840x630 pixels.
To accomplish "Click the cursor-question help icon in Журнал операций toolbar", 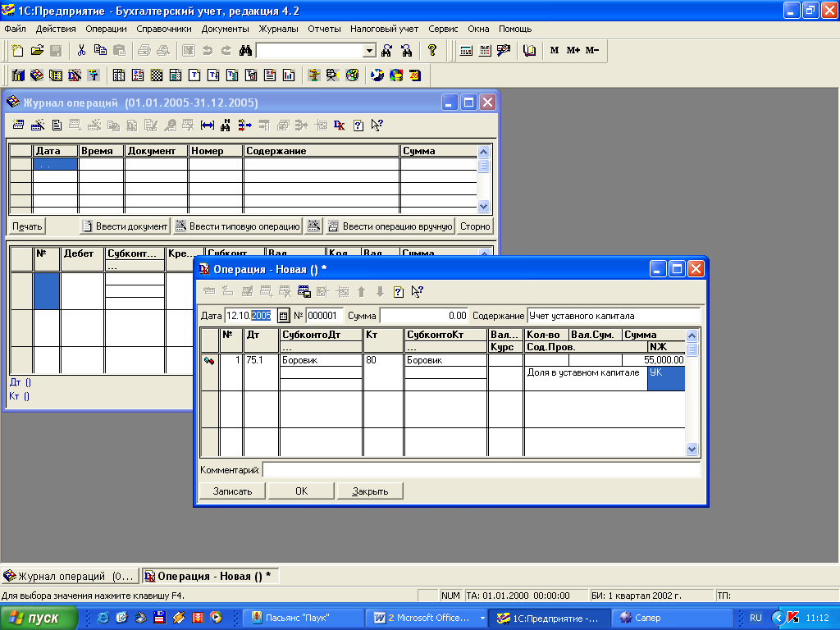I will click(x=377, y=126).
